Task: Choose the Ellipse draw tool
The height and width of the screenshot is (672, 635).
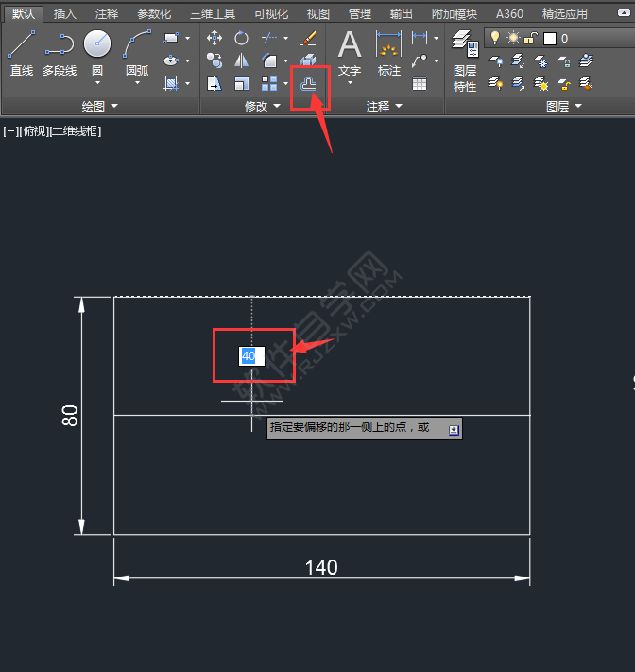Action: coord(170,60)
